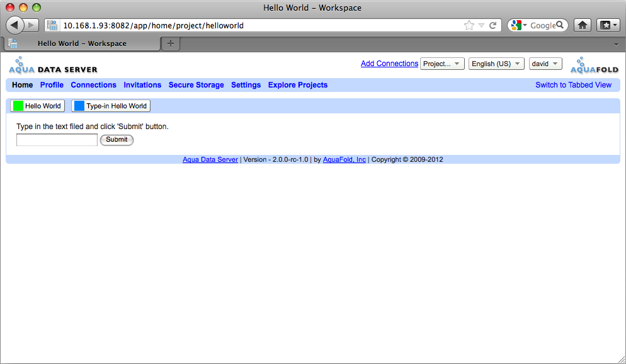Viewport: 626px width, 364px height.
Task: Select the Hello World app button
Action: tap(38, 106)
